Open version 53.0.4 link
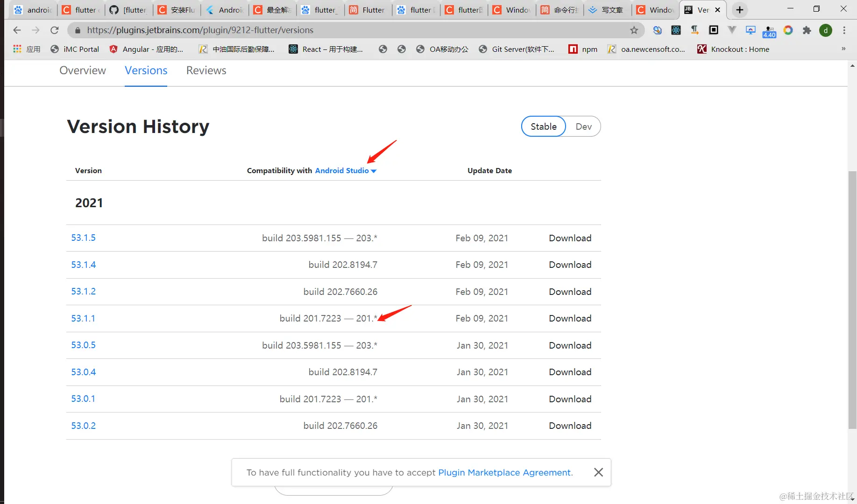The image size is (857, 504). tap(83, 372)
